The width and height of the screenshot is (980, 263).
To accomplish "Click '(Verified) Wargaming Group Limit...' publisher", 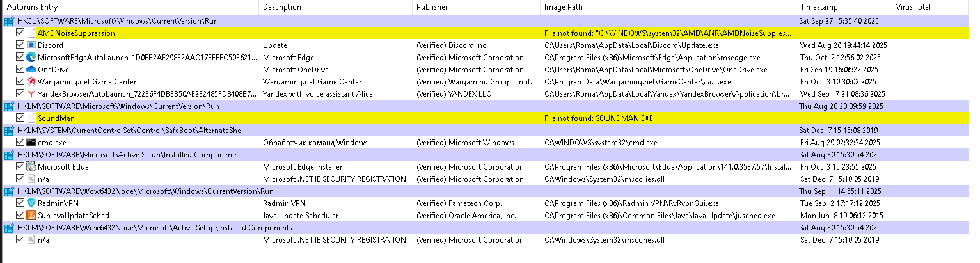I will tap(476, 82).
